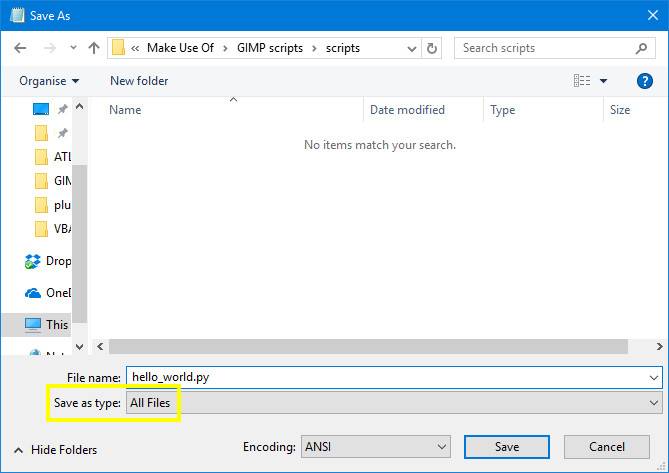Viewport: 669px width, 473px height.
Task: Collapse folders with the caret icon
Action: click(18, 450)
